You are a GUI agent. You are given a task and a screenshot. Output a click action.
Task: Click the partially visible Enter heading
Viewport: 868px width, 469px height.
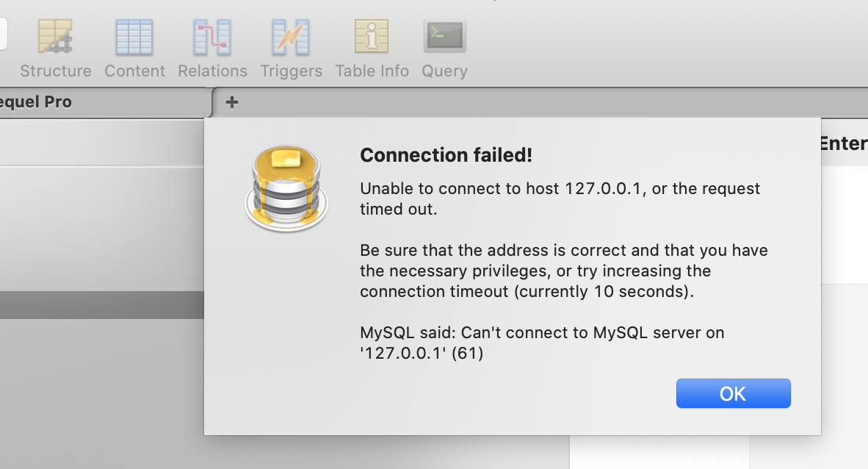[x=843, y=143]
